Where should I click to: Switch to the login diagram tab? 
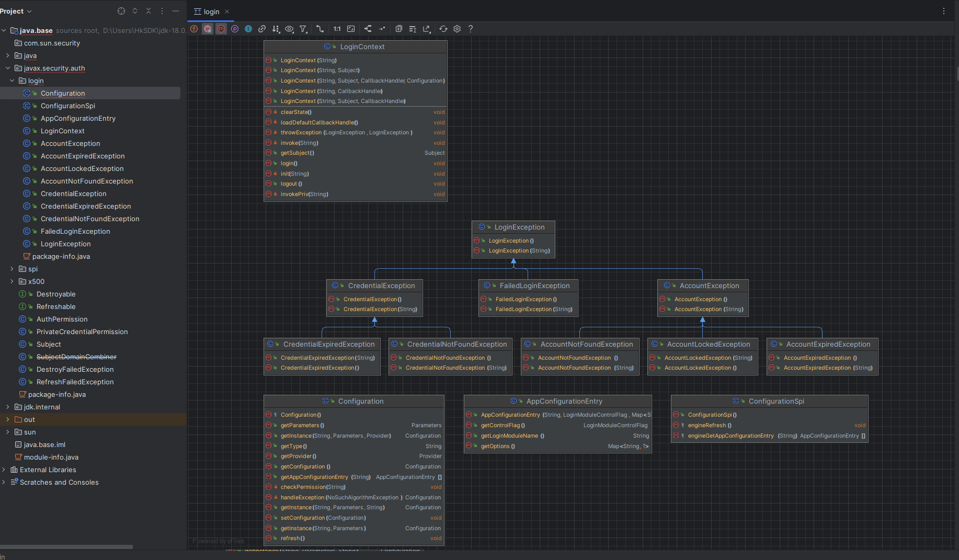click(x=211, y=12)
